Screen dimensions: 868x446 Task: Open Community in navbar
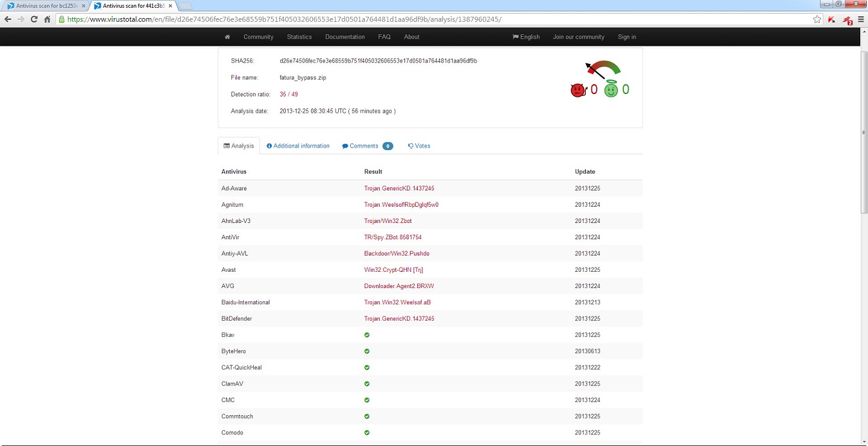click(x=259, y=37)
